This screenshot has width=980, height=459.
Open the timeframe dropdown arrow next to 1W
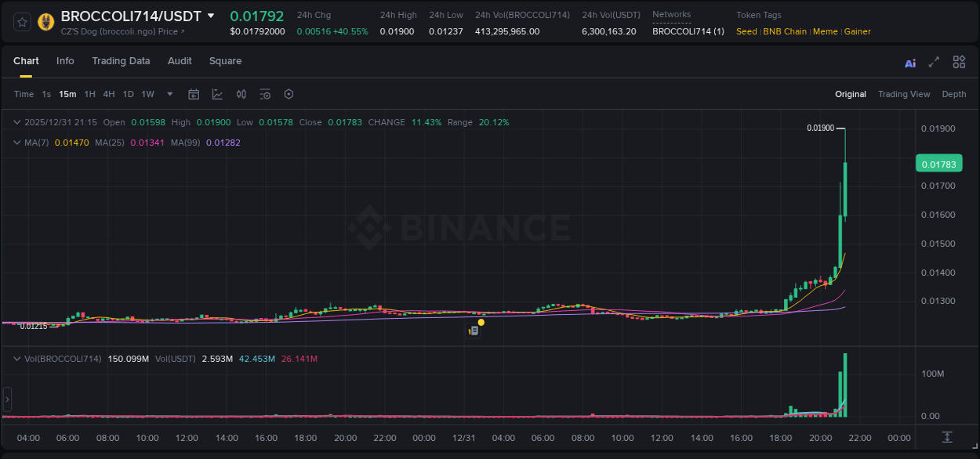click(169, 94)
